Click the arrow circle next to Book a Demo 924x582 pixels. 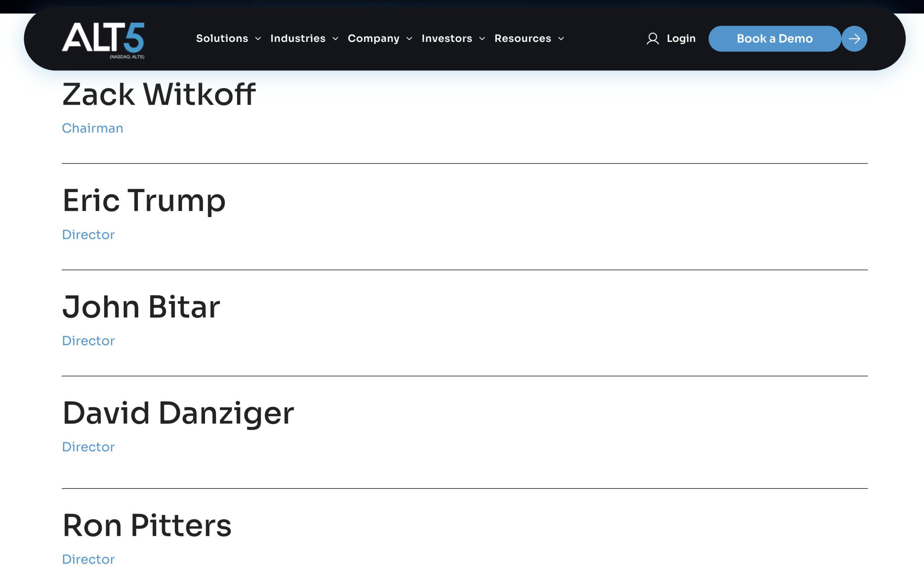coord(854,39)
